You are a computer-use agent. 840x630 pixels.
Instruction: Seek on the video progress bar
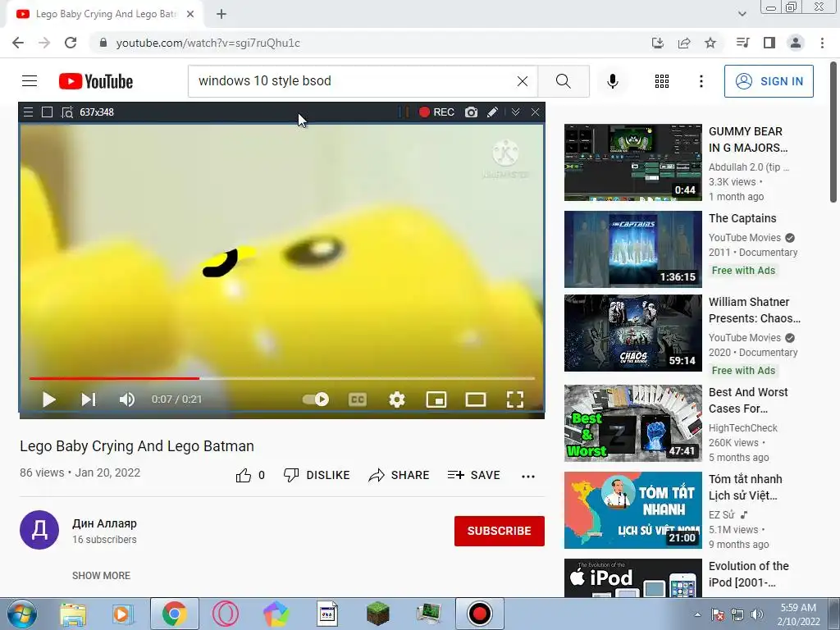pyautogui.click(x=282, y=378)
